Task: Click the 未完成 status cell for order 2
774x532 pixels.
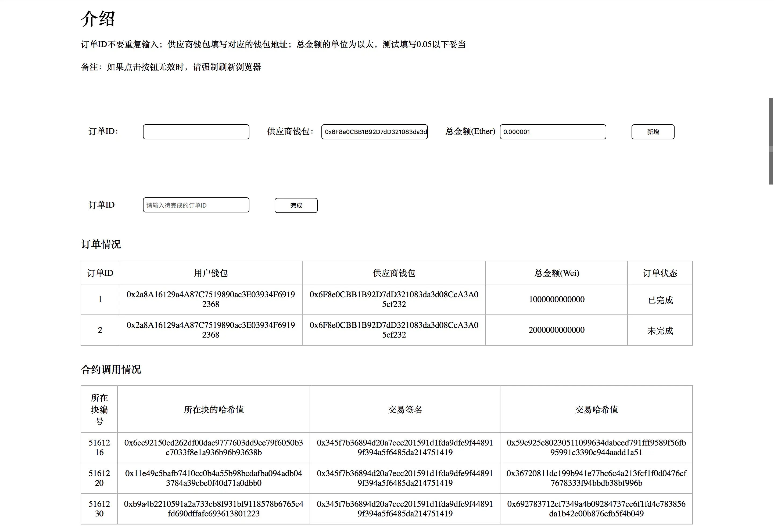Action: point(660,330)
